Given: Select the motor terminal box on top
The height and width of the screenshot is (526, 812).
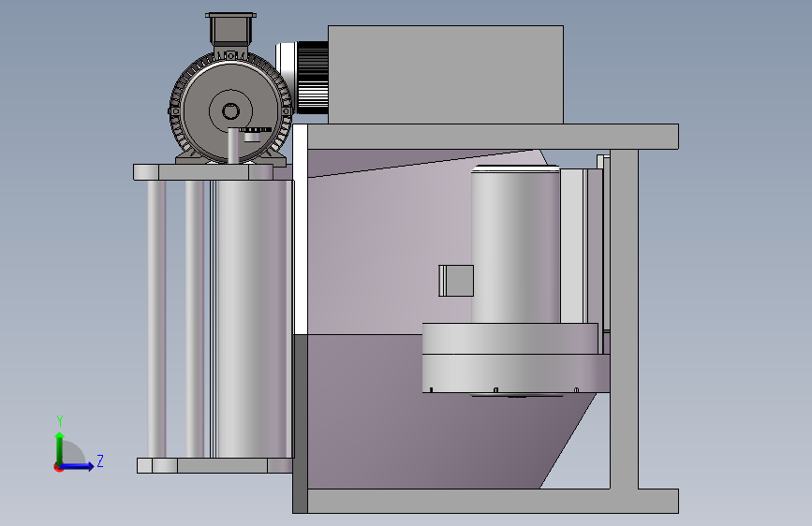Looking at the screenshot, I should tap(230, 30).
